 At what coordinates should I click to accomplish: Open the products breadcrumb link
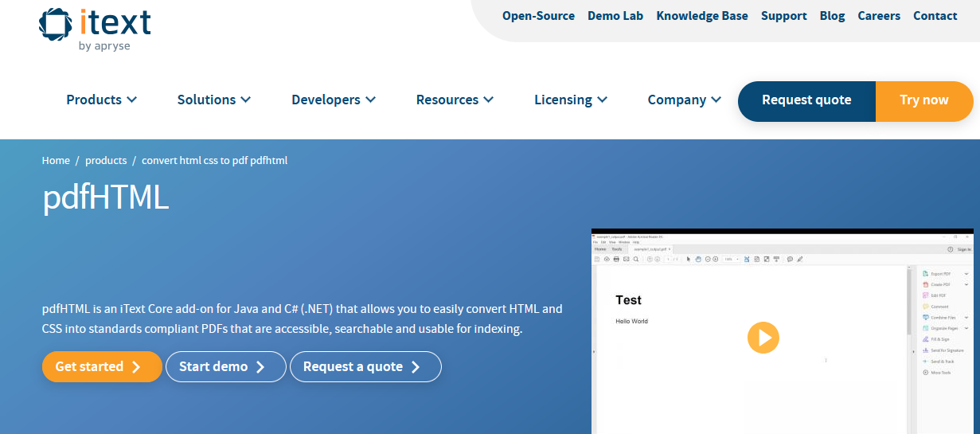tap(106, 160)
